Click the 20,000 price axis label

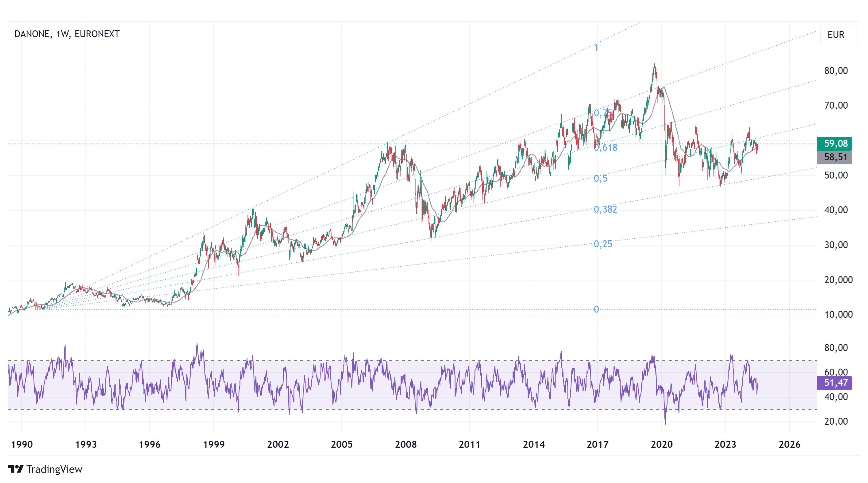838,280
